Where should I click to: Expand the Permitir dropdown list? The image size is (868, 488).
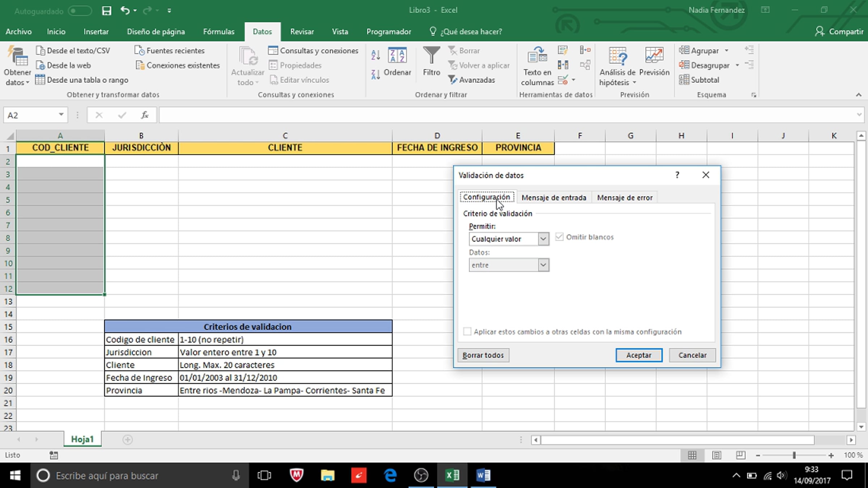pos(543,239)
